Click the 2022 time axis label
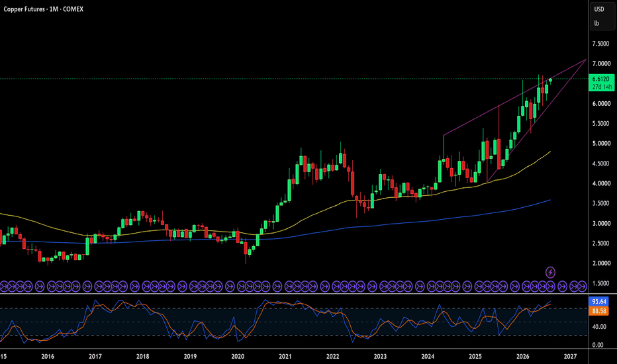The width and height of the screenshot is (617, 364). [x=332, y=357]
